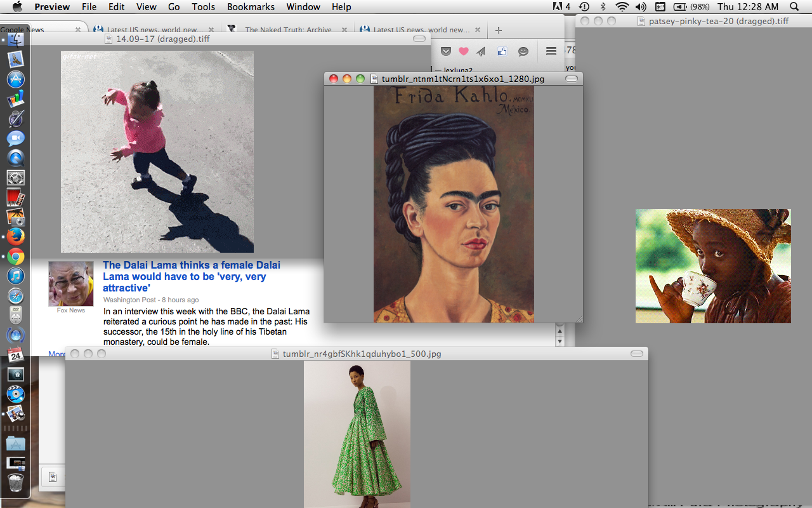812x508 pixels.
Task: Open Bluetooth status menu
Action: pyautogui.click(x=603, y=7)
